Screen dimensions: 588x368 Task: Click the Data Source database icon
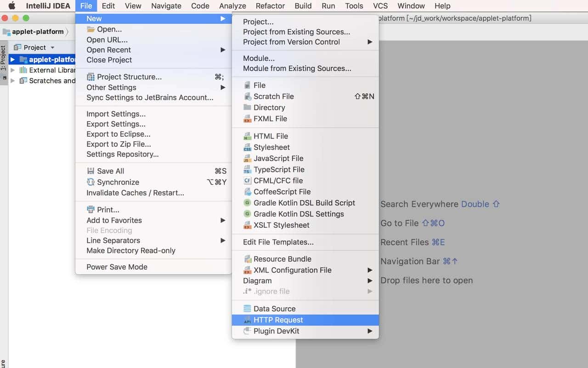pos(247,309)
